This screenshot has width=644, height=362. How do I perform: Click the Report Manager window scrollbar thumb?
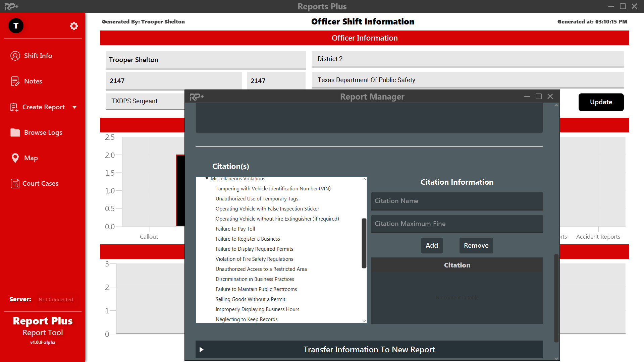[556, 298]
